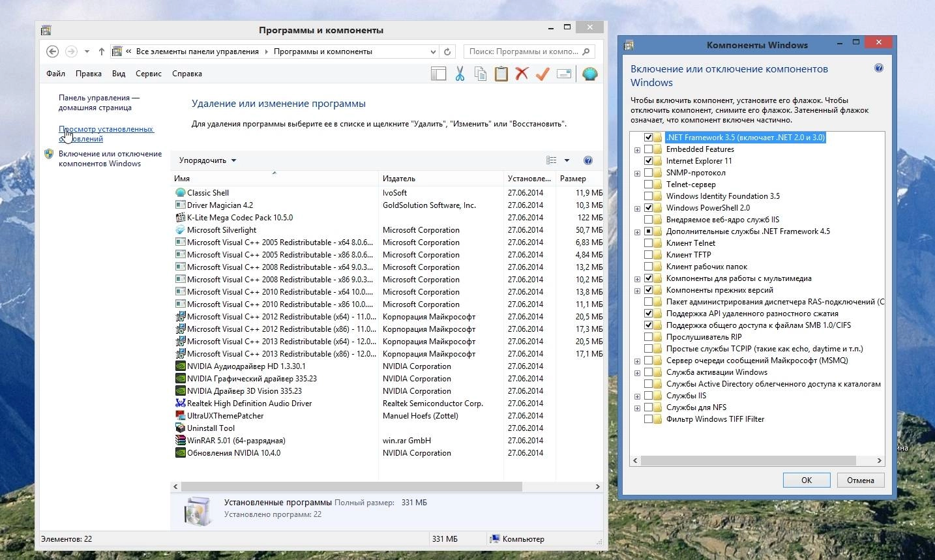The width and height of the screenshot is (935, 560).
Task: Click the envelope Email icon in toolbar
Action: pos(564,74)
